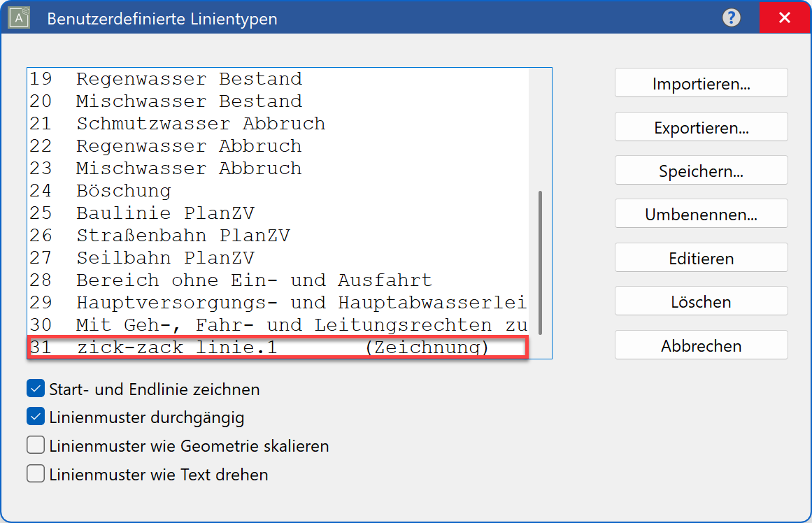Click the Importieren button
The width and height of the screenshot is (812, 523).
[x=700, y=83]
